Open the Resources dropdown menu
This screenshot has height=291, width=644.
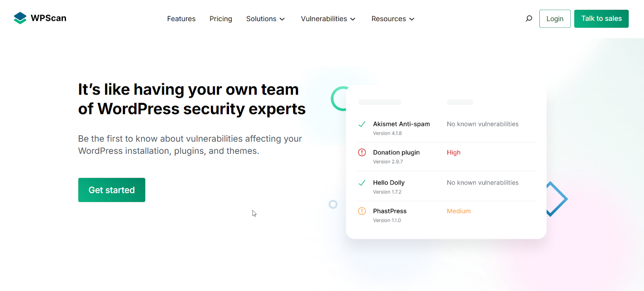pyautogui.click(x=393, y=19)
